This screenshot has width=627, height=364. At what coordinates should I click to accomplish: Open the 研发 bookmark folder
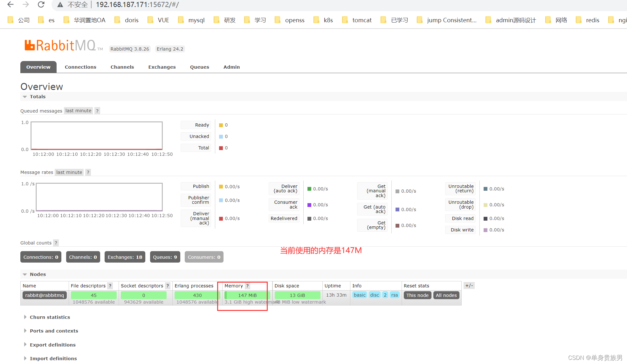tap(225, 20)
